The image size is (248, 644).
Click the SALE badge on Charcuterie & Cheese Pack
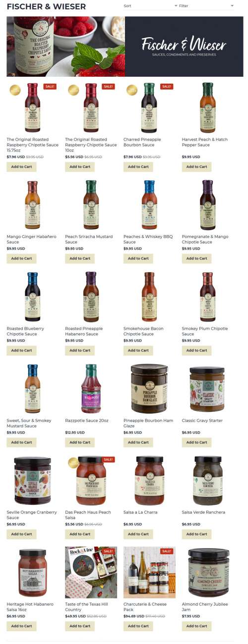pos(167,551)
